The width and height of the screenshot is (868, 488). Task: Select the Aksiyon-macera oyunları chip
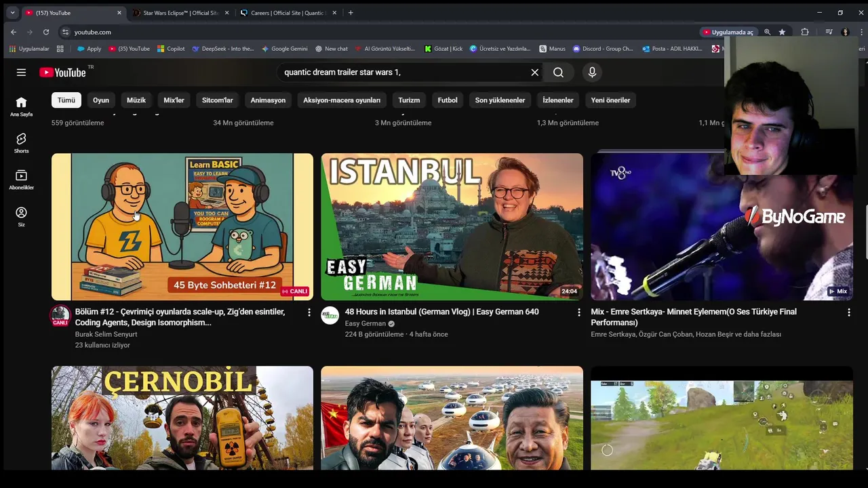(342, 100)
